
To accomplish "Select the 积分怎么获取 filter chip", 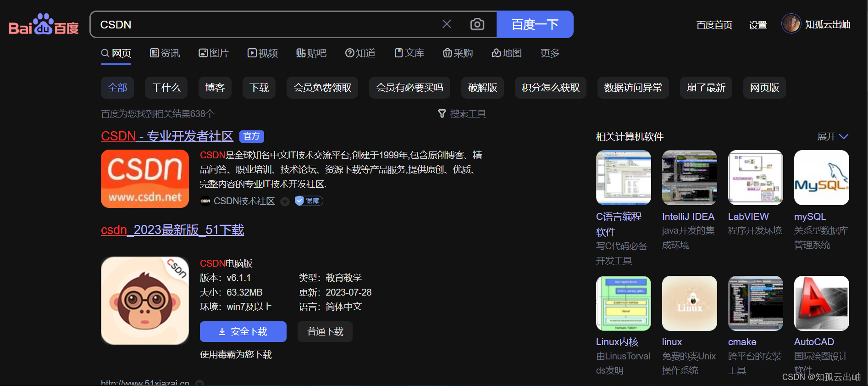I will point(551,88).
